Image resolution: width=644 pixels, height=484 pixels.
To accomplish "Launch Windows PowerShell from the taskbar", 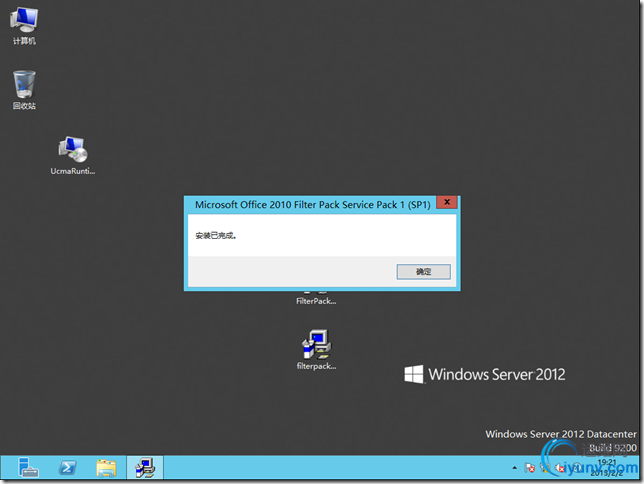I will point(67,468).
